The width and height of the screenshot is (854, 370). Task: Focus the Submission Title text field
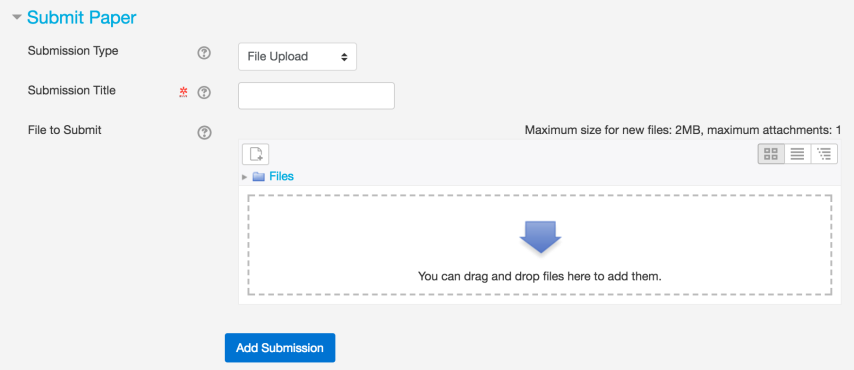[316, 96]
